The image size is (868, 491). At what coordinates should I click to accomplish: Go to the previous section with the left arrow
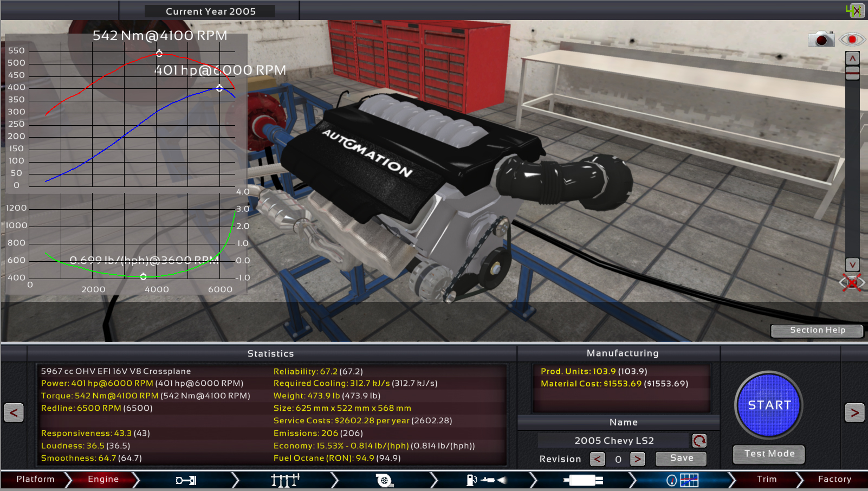coord(14,413)
